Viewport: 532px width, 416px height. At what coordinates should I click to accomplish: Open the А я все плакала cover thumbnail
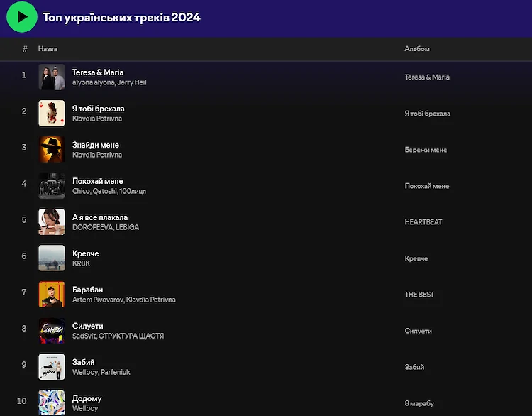pyautogui.click(x=52, y=221)
